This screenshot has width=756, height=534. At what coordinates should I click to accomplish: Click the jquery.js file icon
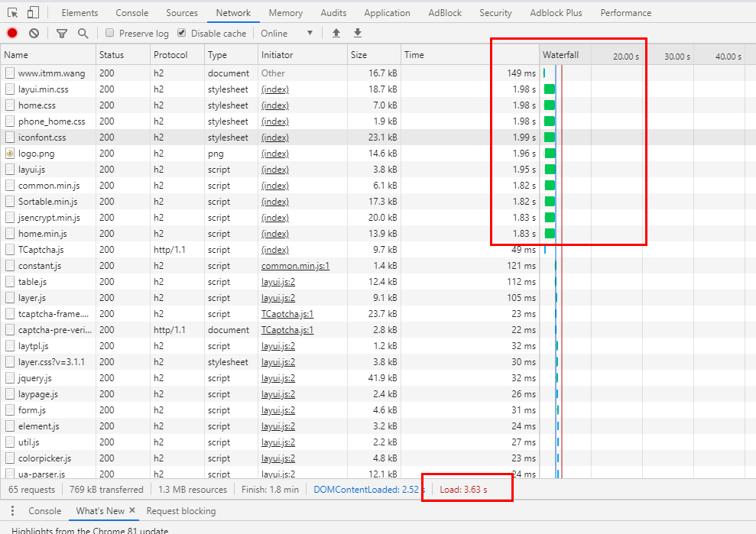[10, 378]
